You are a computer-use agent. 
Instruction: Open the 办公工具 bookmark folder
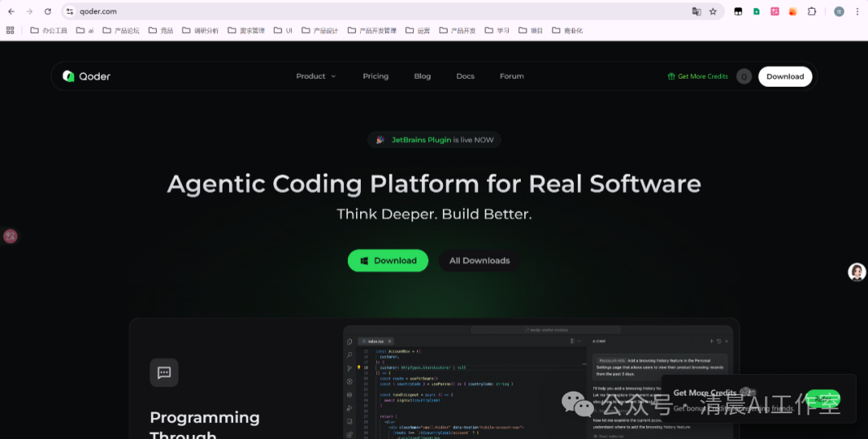pos(49,31)
